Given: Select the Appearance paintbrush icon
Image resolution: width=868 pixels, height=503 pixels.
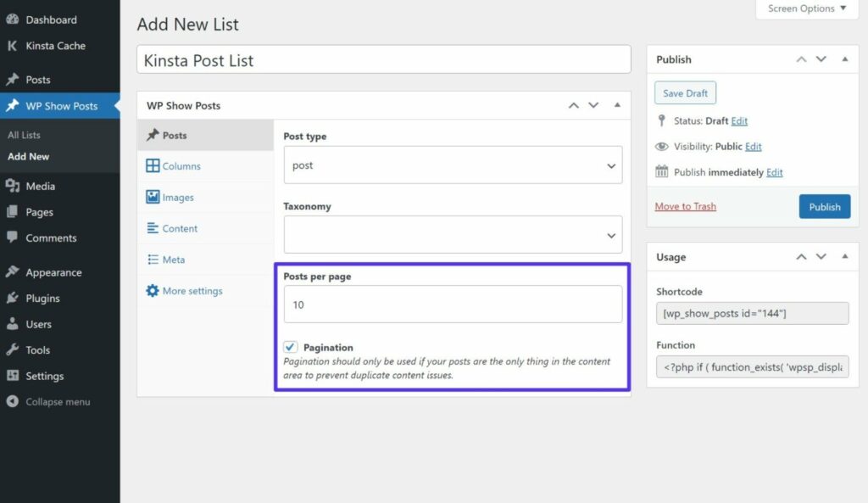Looking at the screenshot, I should (13, 271).
